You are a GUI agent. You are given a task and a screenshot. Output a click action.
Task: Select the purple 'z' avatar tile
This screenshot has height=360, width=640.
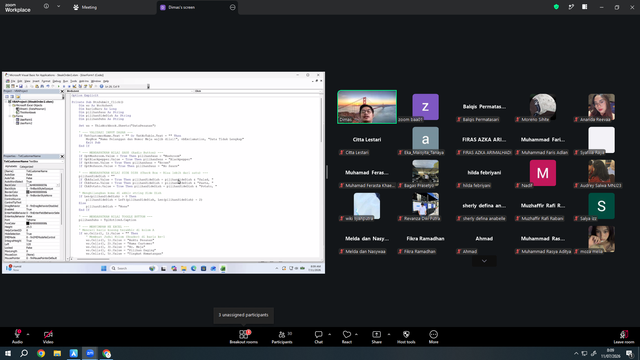click(425, 107)
